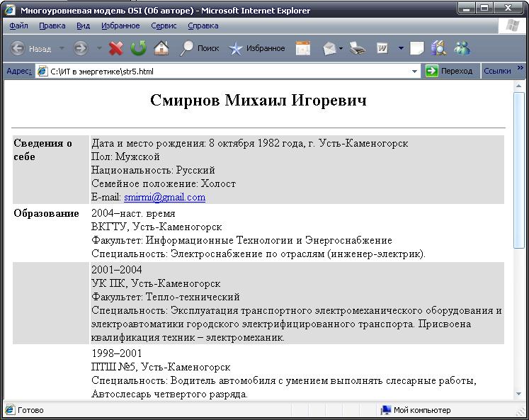Click the Готово status text
The image size is (529, 420).
30,410
